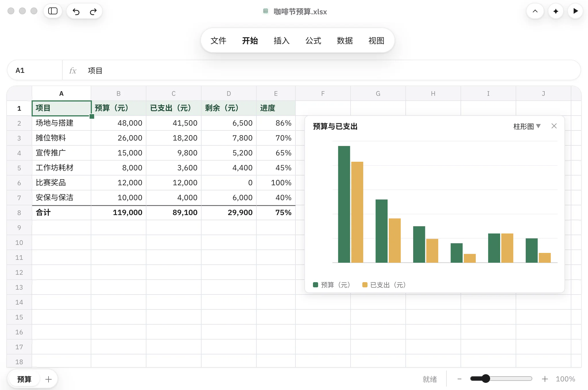Select column D header
The width and height of the screenshot is (588, 390).
tap(229, 93)
